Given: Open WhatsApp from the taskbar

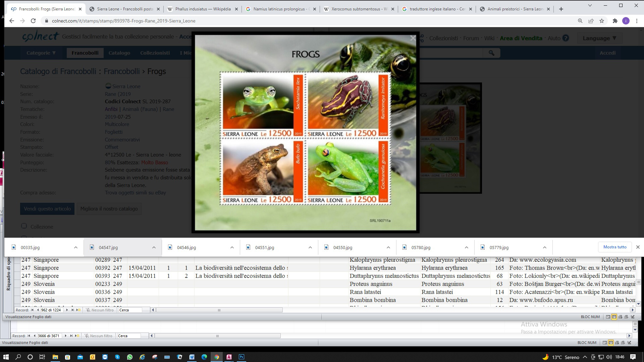Looking at the screenshot, I should point(130,357).
